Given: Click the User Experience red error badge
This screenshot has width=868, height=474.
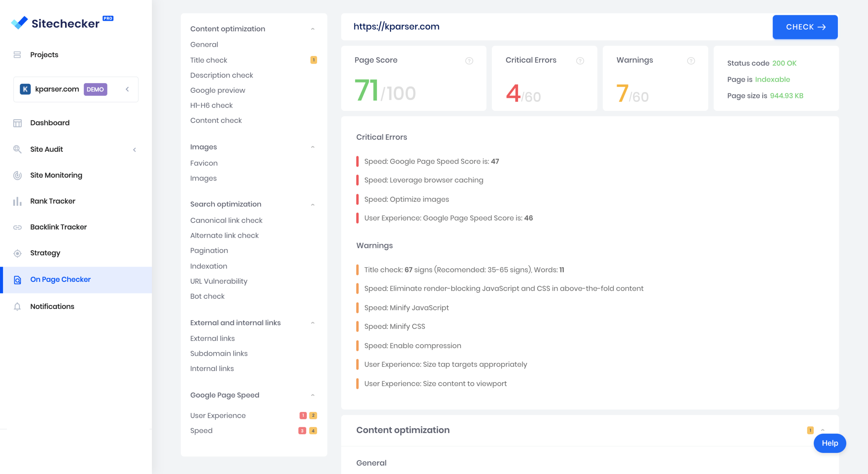Looking at the screenshot, I should 303,415.
